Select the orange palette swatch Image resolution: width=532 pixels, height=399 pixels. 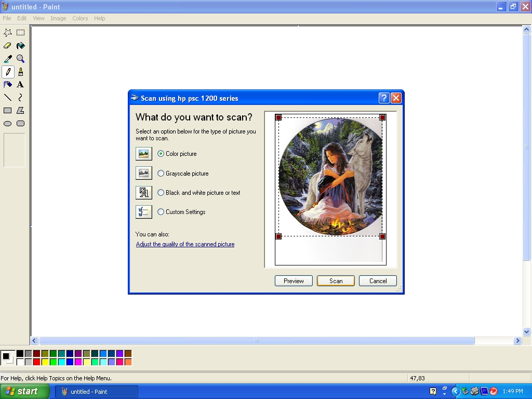[128, 362]
